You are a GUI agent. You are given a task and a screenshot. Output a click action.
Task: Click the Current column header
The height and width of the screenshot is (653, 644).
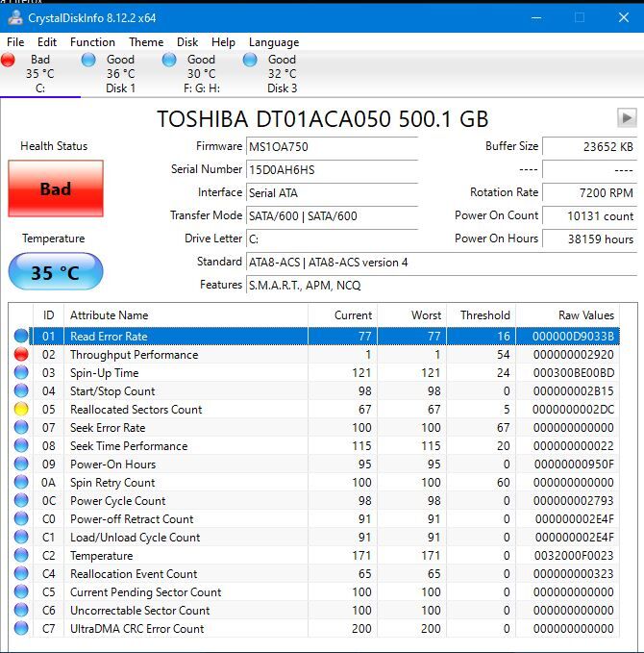click(342, 315)
